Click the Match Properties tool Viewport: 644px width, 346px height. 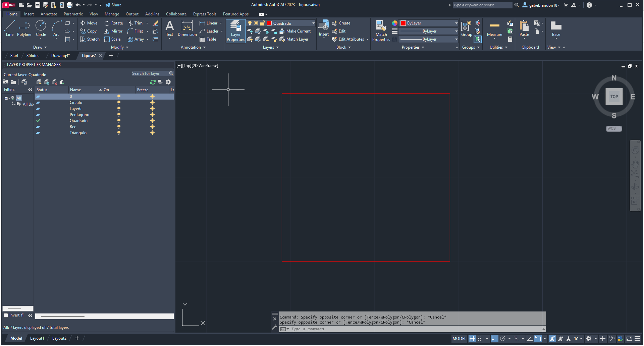381,31
